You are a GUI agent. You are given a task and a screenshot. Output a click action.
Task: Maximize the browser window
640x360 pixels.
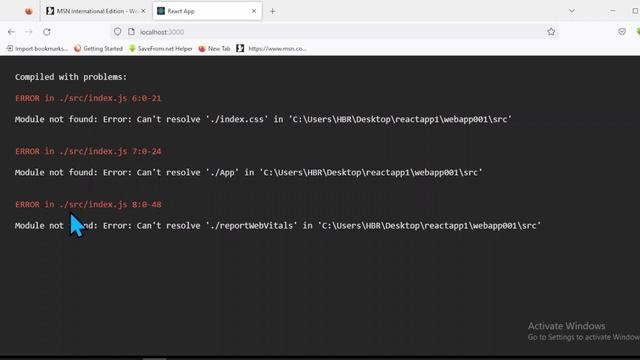pyautogui.click(x=635, y=11)
